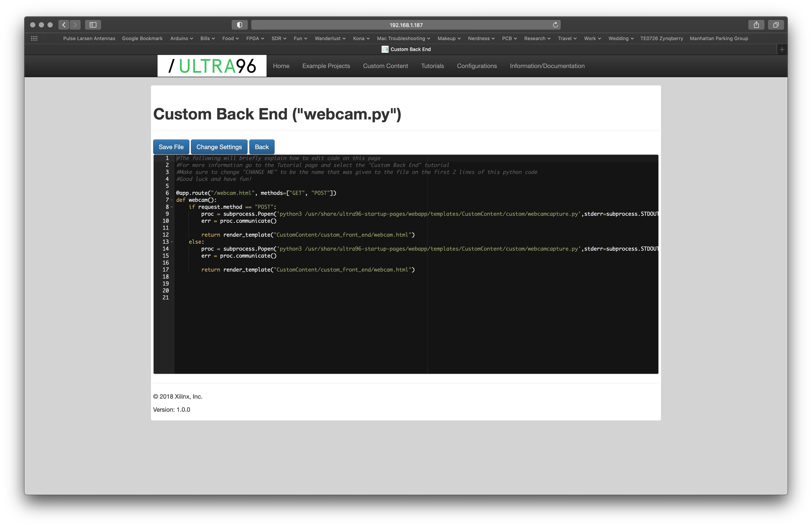Image resolution: width=812 pixels, height=527 pixels.
Task: Open Information/Documentation nav item
Action: pyautogui.click(x=547, y=66)
